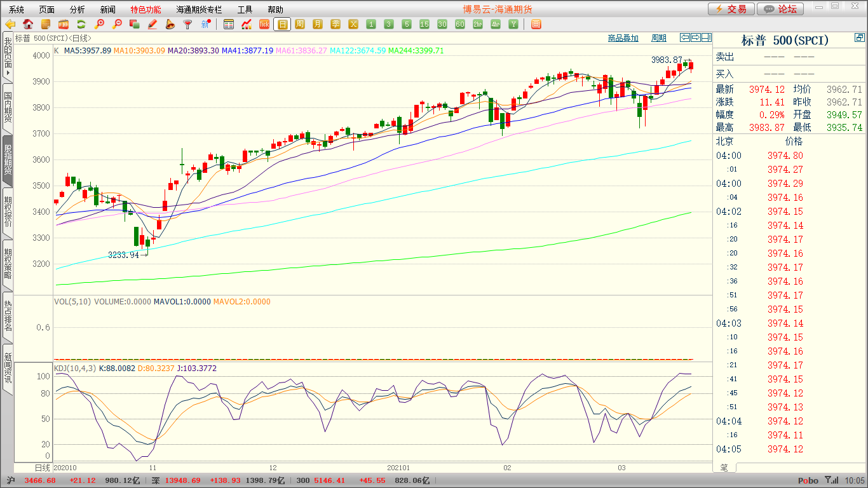This screenshot has height=488, width=868.
Task: Switch to the 3 minute period
Action: (x=389, y=24)
